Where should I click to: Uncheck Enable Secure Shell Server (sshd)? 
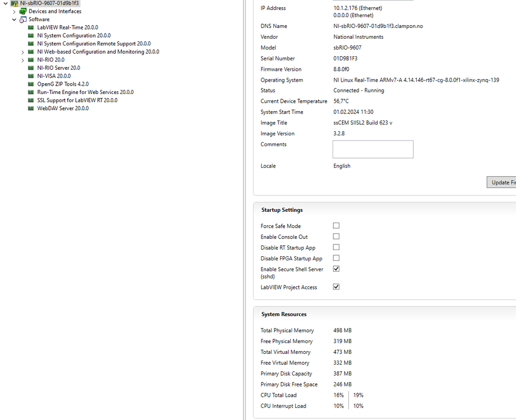[x=336, y=269]
